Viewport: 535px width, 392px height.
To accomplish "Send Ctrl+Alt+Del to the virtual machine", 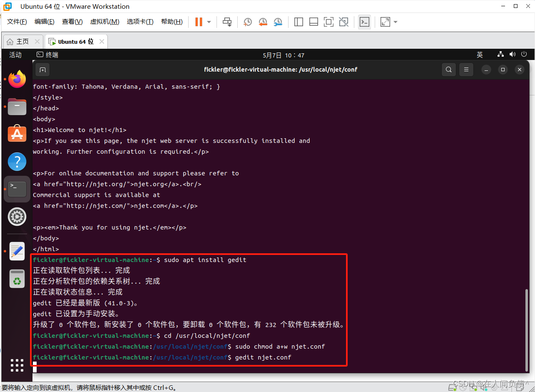I will coord(227,22).
